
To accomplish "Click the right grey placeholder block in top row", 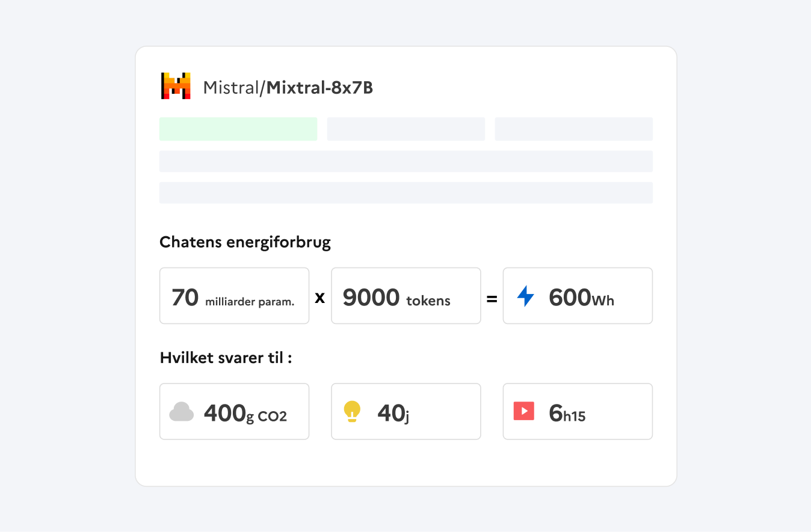I will [573, 129].
